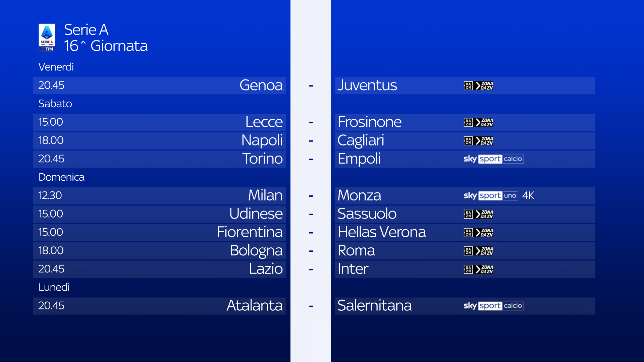Click the DAZN logo beside Cagliari
This screenshot has width=644, height=362.
(478, 141)
